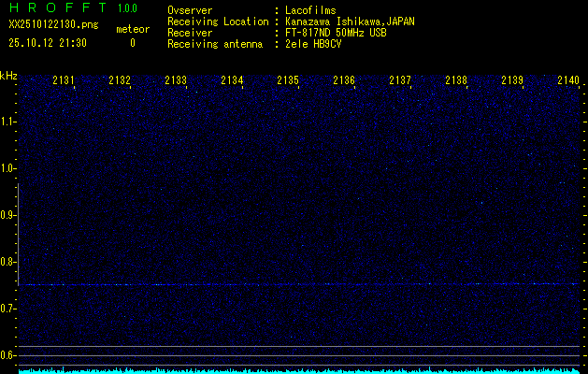Image resolution: width=588 pixels, height=374 pixels.
Task: Click the 1.1 kHz axis label
Action: coord(8,122)
